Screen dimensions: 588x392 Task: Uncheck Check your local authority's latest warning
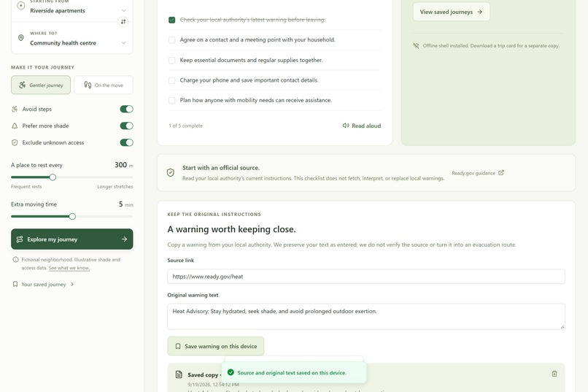click(x=171, y=20)
